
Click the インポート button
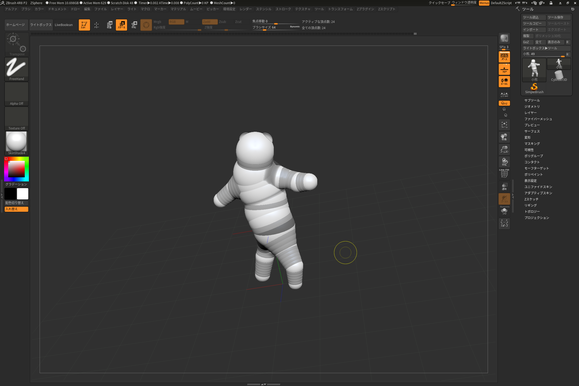click(534, 30)
